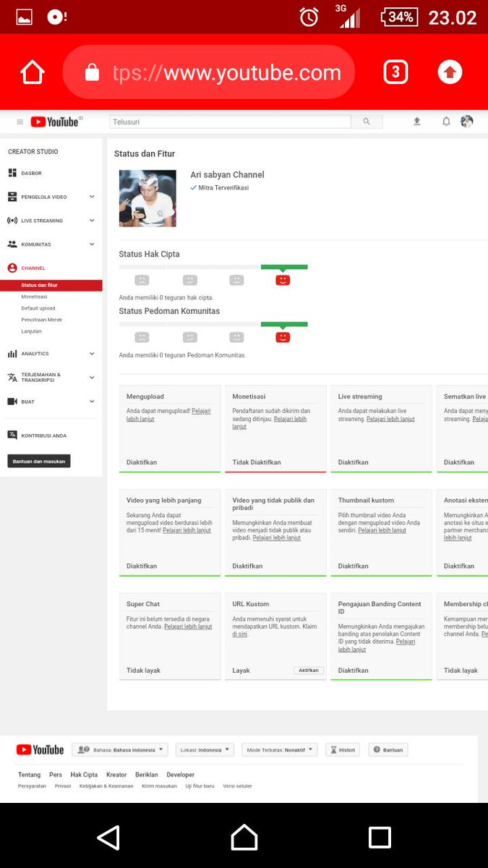Expand the Analytics chevron

click(92, 354)
